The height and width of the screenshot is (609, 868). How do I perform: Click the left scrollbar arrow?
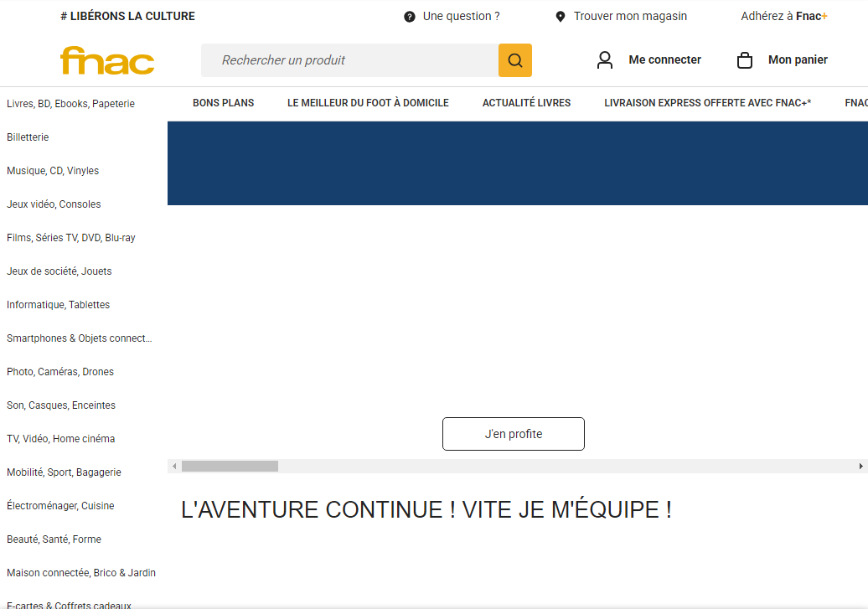(174, 466)
